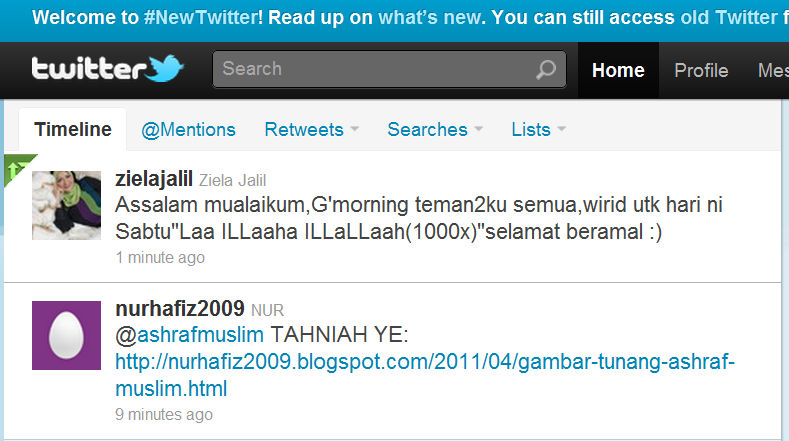789x441 pixels.
Task: Expand the Searches dropdown arrow
Action: coord(479,129)
